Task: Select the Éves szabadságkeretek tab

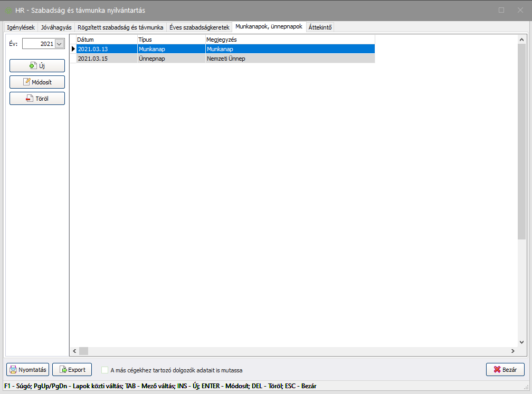Action: pyautogui.click(x=199, y=27)
